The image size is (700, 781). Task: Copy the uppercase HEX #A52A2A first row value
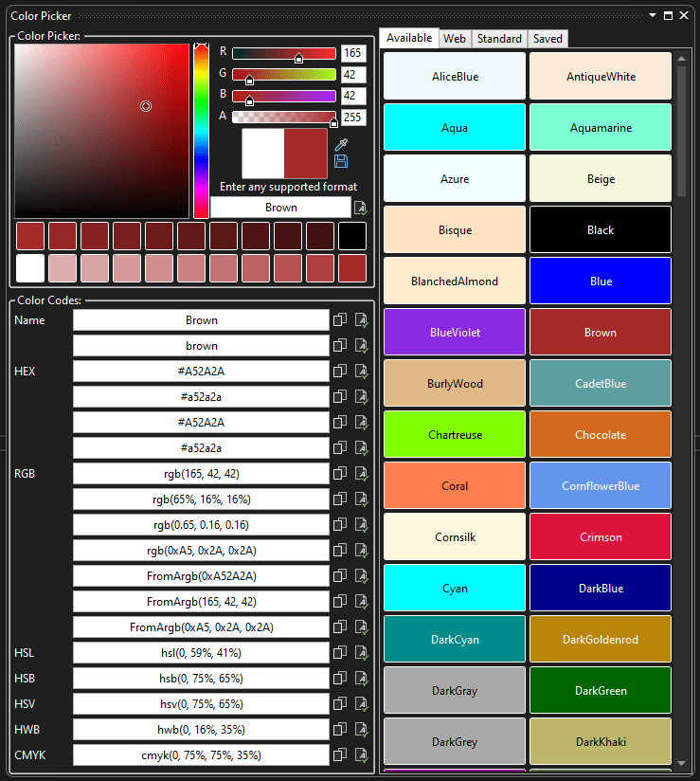pos(340,372)
